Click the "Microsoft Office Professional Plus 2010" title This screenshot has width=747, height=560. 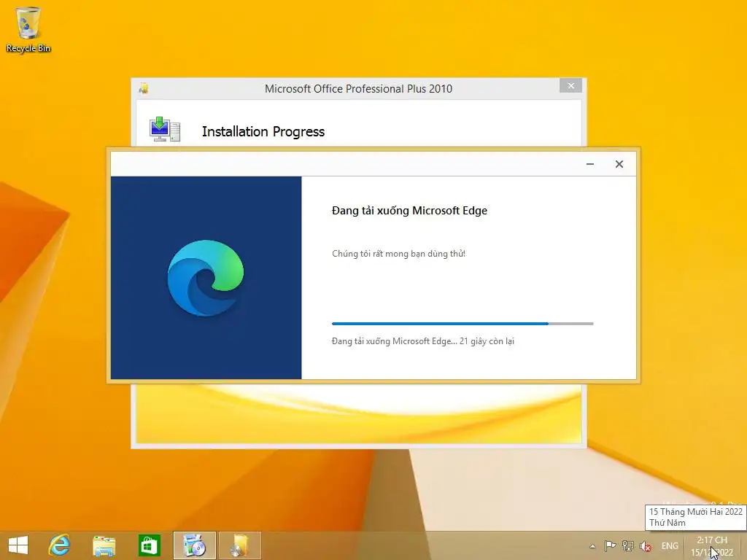pos(358,89)
